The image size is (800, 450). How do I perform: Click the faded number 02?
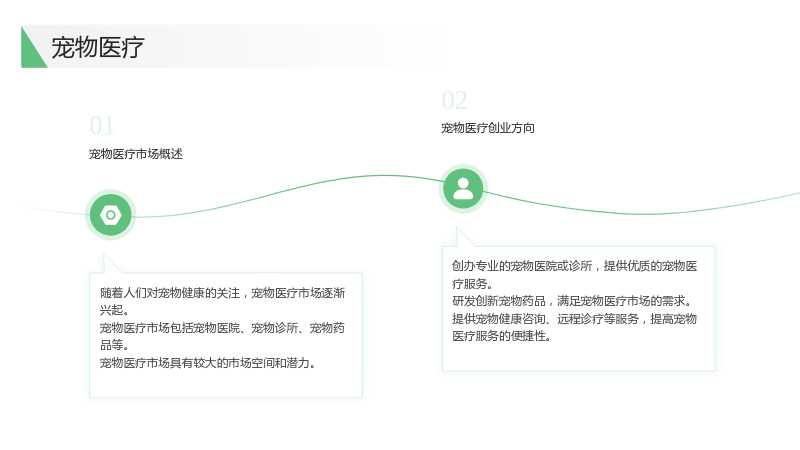455,100
